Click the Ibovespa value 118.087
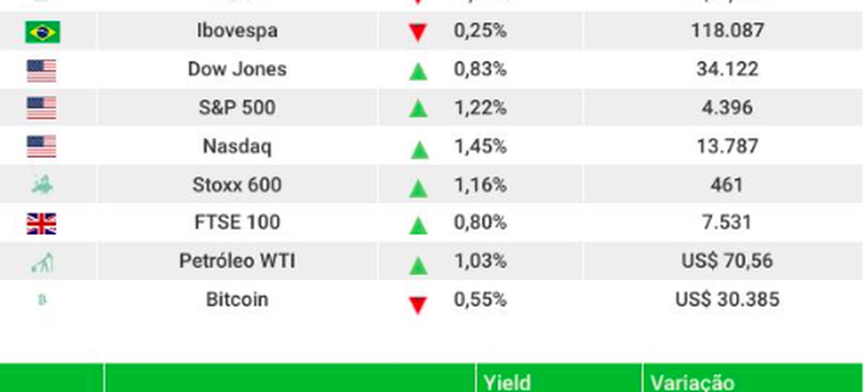This screenshot has height=392, width=868. pyautogui.click(x=726, y=31)
